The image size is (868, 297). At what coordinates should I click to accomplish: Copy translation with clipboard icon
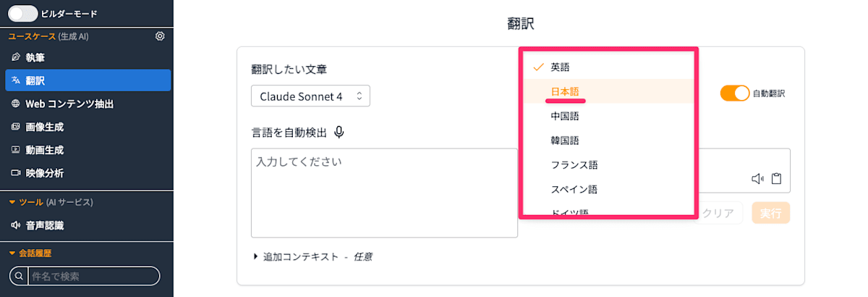coord(776,179)
